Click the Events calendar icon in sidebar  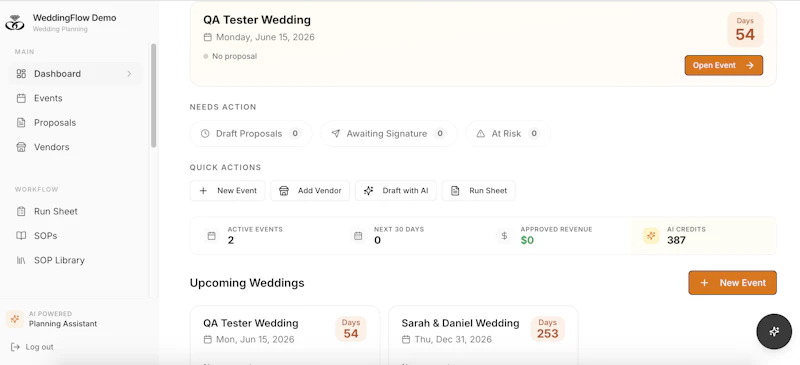(x=21, y=98)
